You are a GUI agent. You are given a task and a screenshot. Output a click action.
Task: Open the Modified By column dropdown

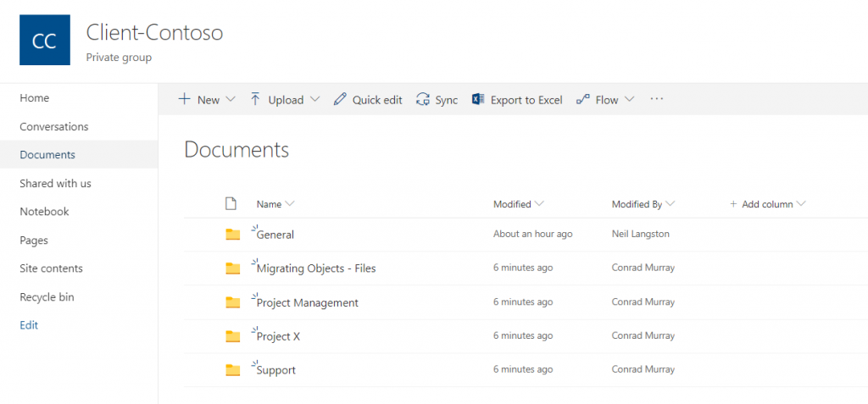pyautogui.click(x=670, y=204)
